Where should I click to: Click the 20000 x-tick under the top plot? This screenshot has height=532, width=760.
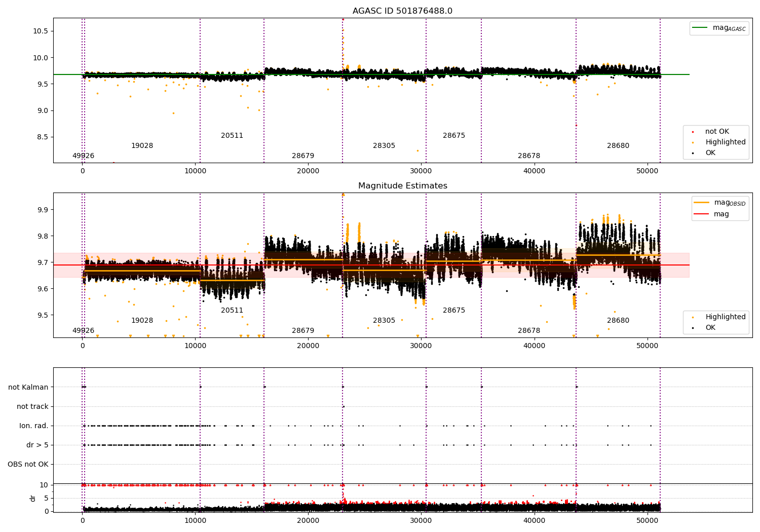point(308,171)
